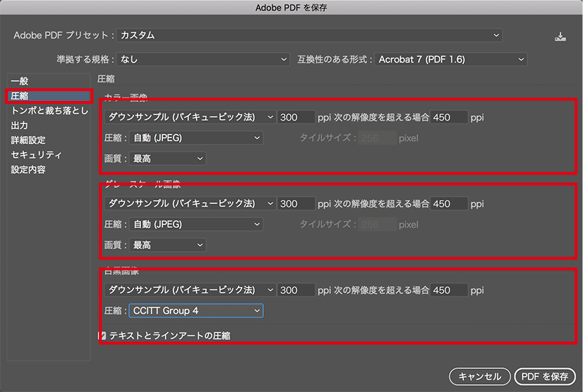This screenshot has height=392, width=584.
Task: Open color image ダウンサンプル method dropdown
Action: pyautogui.click(x=190, y=117)
